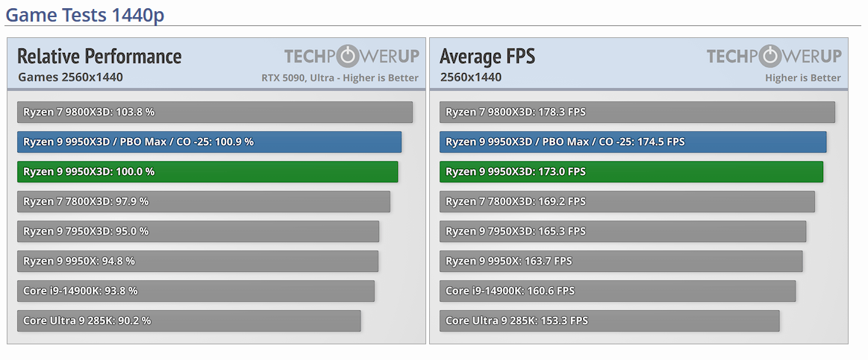Screen dimensions: 868x360
Task: Select the Core i9-14900K 93.8 % bar
Action: coord(196,291)
